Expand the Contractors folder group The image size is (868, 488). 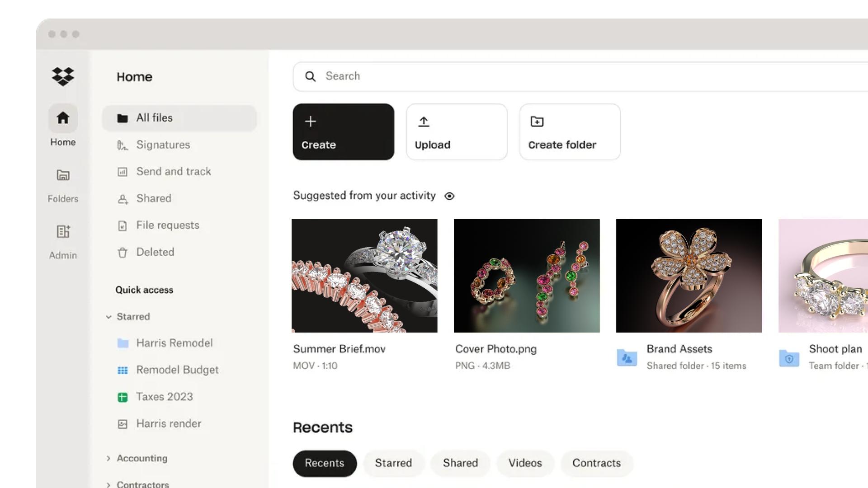pyautogui.click(x=108, y=484)
